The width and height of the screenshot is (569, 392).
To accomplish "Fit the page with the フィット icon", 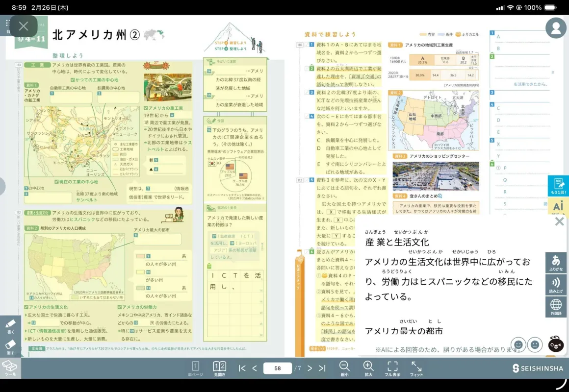I will (x=416, y=367).
